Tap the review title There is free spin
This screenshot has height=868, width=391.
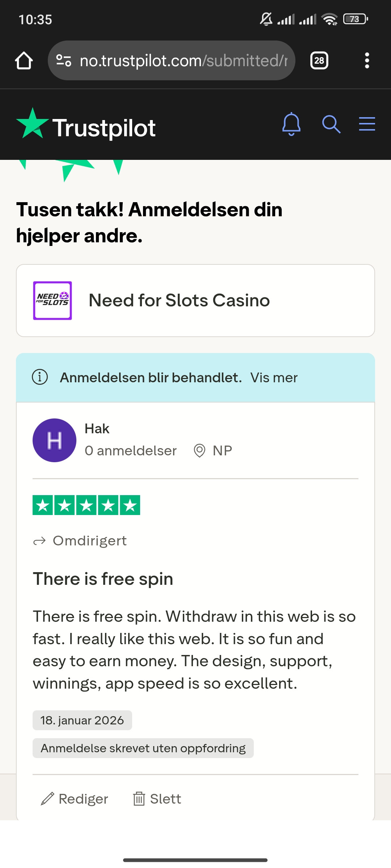[x=103, y=579]
